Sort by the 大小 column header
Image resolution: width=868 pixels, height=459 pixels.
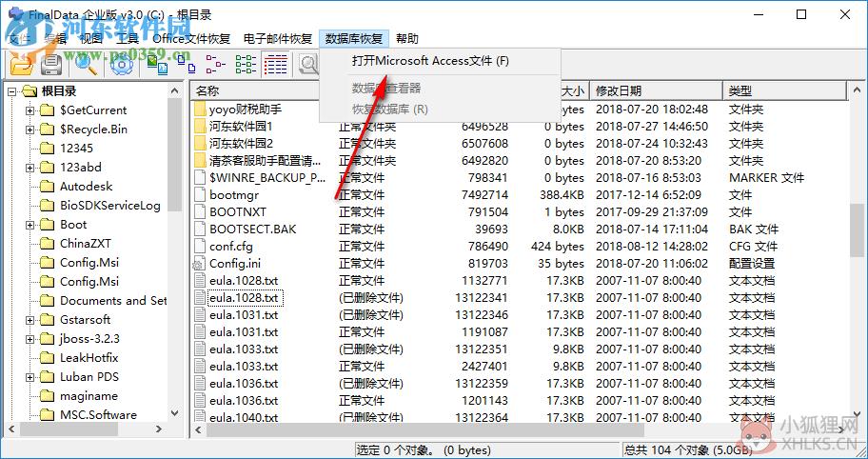click(574, 90)
